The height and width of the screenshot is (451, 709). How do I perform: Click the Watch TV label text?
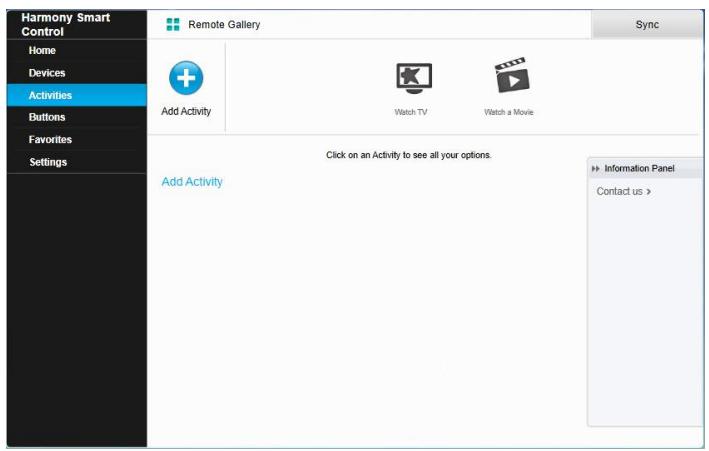411,112
